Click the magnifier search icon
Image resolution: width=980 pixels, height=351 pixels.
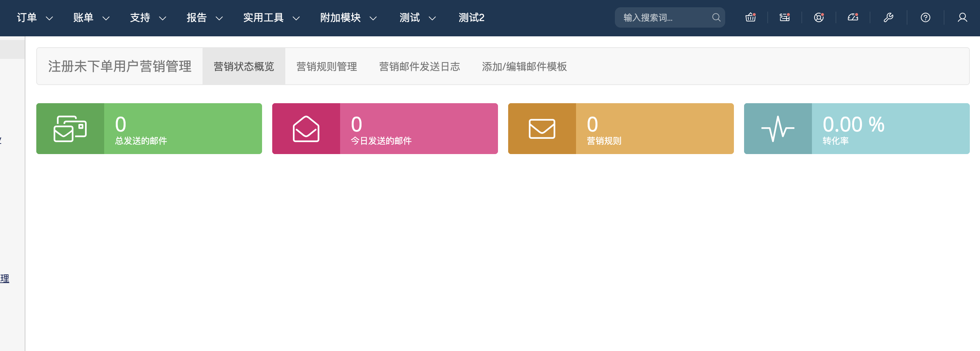point(716,17)
